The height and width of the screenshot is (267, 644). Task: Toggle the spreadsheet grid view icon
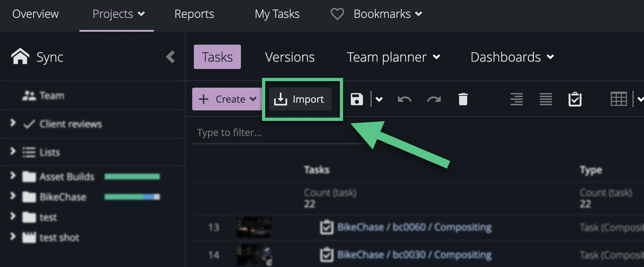coord(618,99)
